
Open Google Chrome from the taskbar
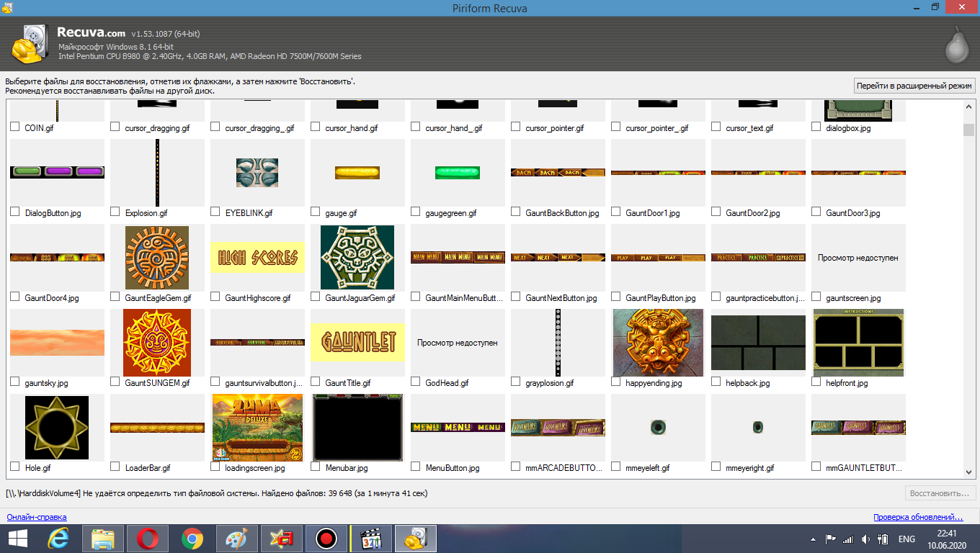[192, 539]
